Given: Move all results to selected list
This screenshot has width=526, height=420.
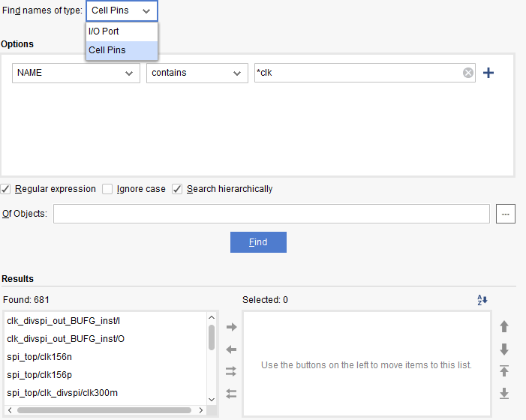Looking at the screenshot, I should [231, 371].
